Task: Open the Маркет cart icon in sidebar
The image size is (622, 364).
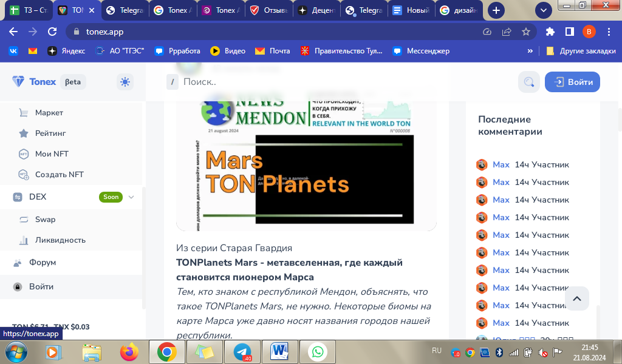Action: point(24,113)
